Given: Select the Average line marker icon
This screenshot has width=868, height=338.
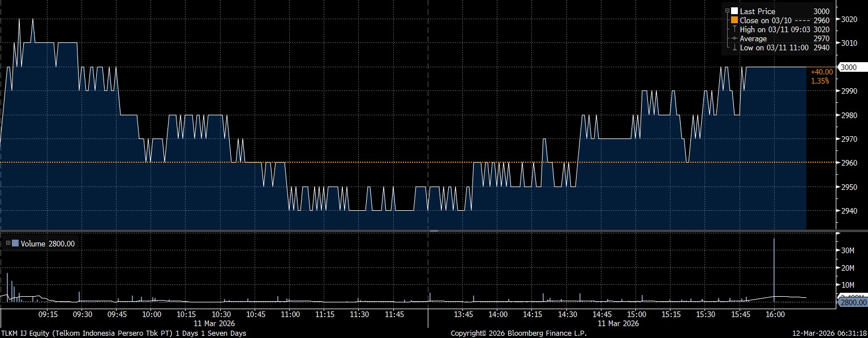Looking at the screenshot, I should coord(734,38).
